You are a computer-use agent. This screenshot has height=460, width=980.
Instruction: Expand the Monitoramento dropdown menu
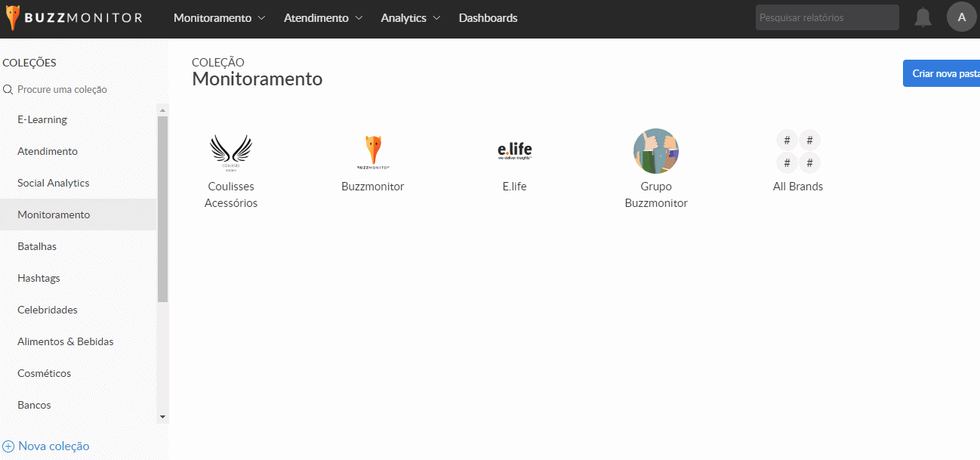click(x=219, y=18)
